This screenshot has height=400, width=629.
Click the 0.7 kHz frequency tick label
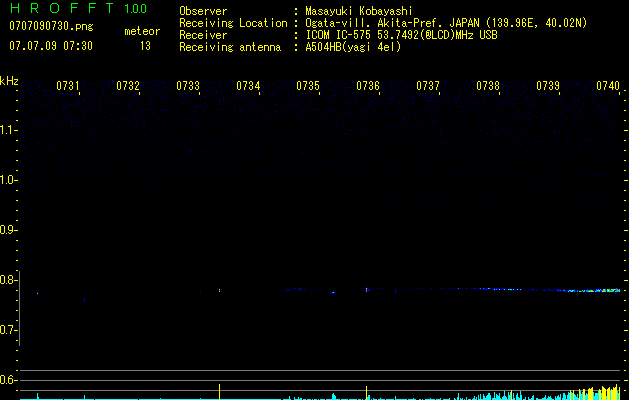pyautogui.click(x=8, y=330)
